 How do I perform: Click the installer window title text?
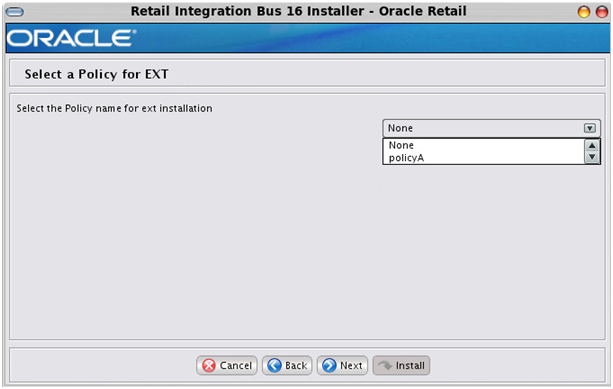tap(298, 11)
